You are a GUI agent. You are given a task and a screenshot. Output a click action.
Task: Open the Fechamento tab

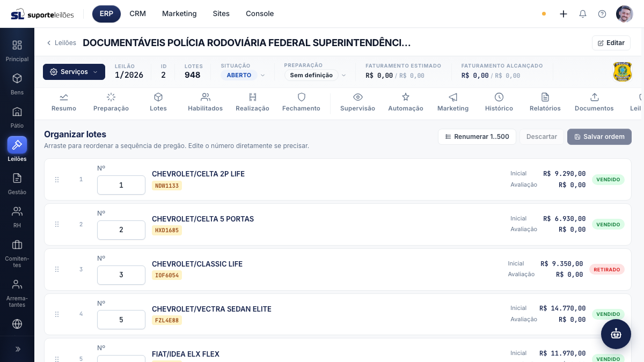coord(302,102)
